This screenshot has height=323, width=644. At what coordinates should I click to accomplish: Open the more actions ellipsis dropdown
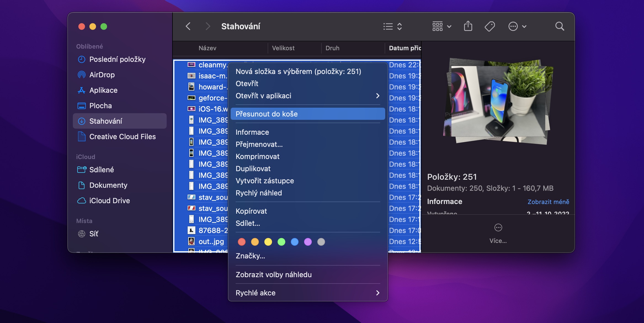[x=517, y=27]
